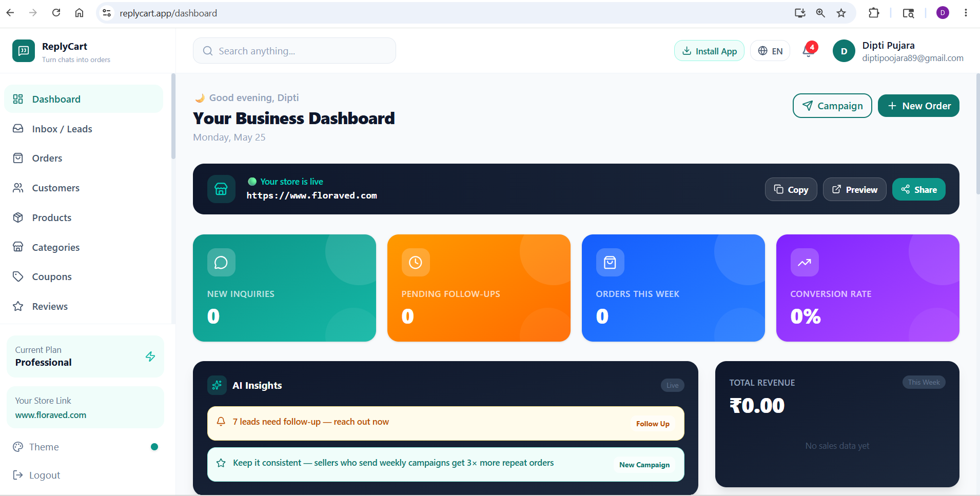
Task: Click the ReplyCart logo icon
Action: click(24, 51)
